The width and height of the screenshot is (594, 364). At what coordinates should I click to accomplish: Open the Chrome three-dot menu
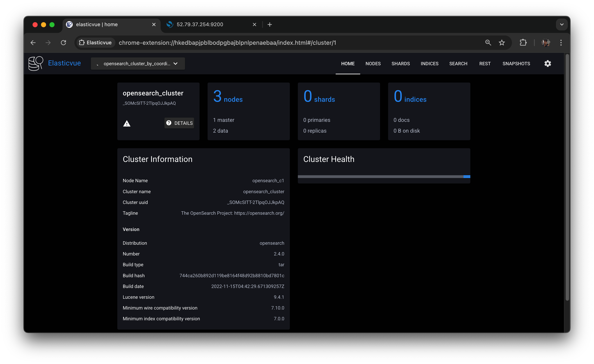point(561,43)
